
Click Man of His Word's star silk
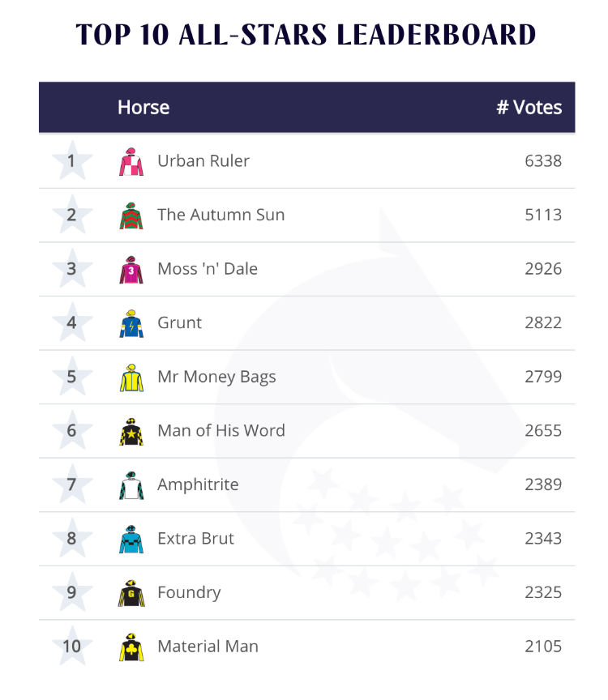pyautogui.click(x=131, y=432)
